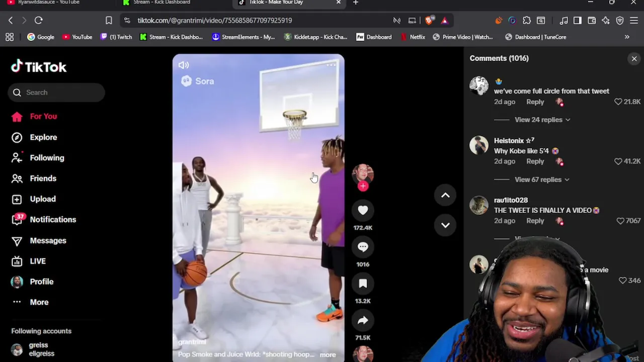Open comments via speech bubble icon
Viewport: 644px width, 362px height.
click(x=363, y=247)
